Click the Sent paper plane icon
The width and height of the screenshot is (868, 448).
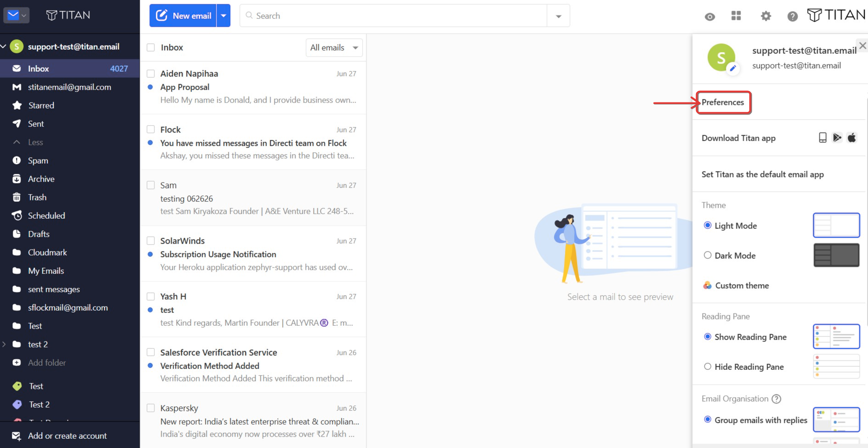click(x=17, y=124)
